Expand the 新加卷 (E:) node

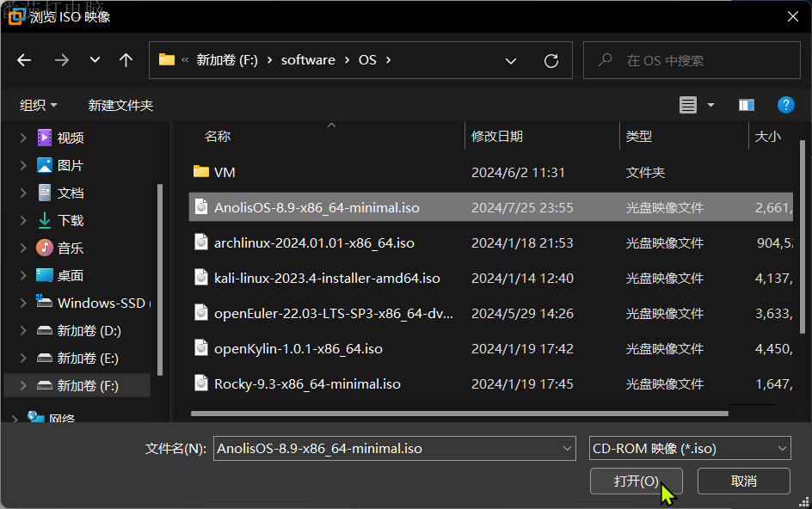[x=22, y=358]
